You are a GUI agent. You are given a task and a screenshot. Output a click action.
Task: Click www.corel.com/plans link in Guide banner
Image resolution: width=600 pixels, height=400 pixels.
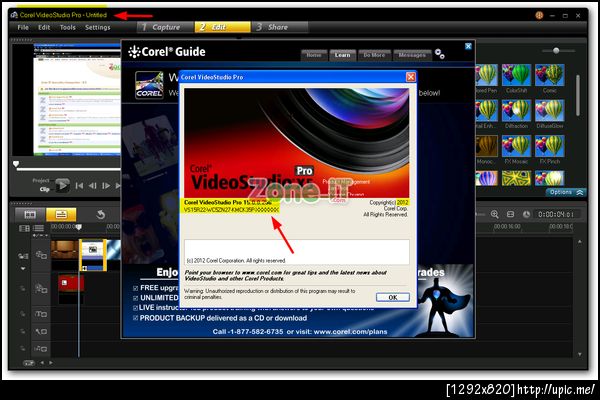350,331
